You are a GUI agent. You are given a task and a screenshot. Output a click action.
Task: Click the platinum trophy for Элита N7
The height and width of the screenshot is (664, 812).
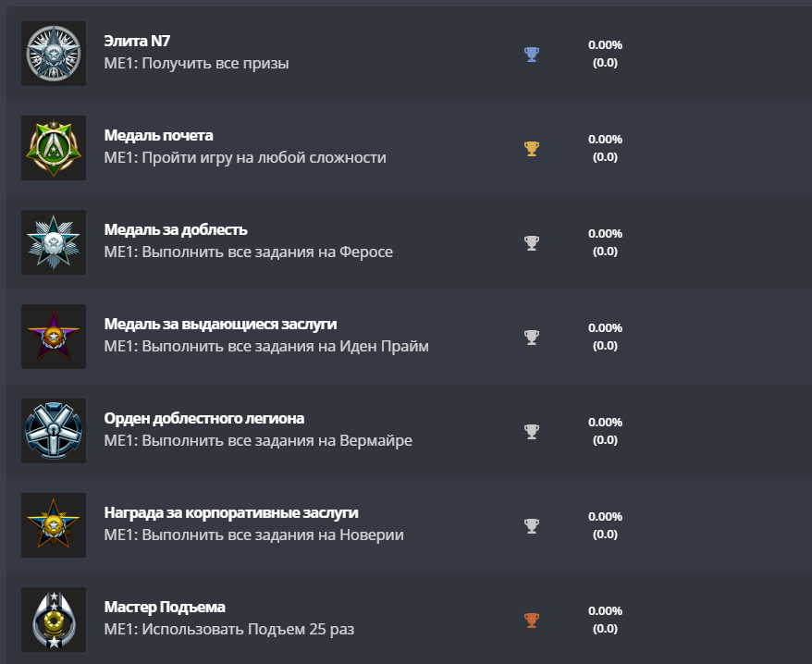pos(532,55)
